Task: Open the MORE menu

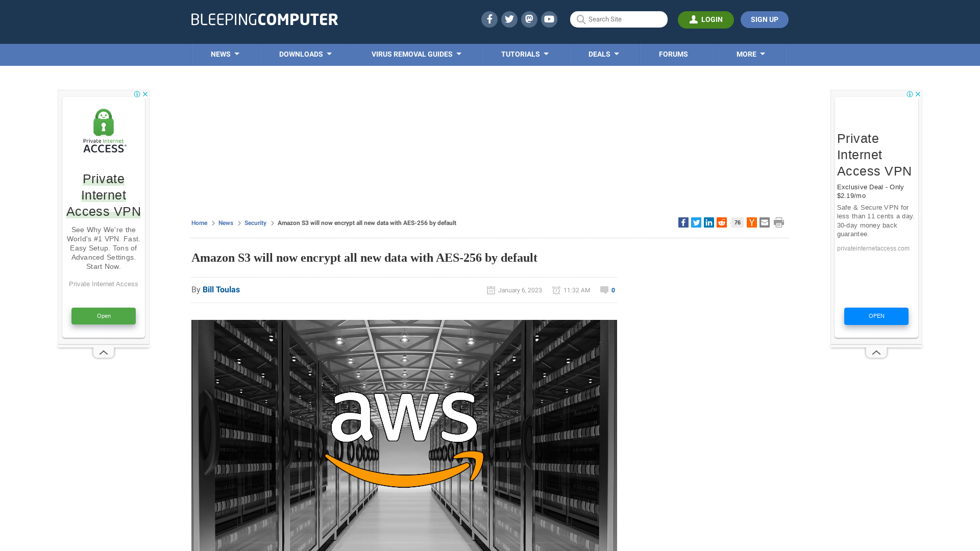Action: 750,55
